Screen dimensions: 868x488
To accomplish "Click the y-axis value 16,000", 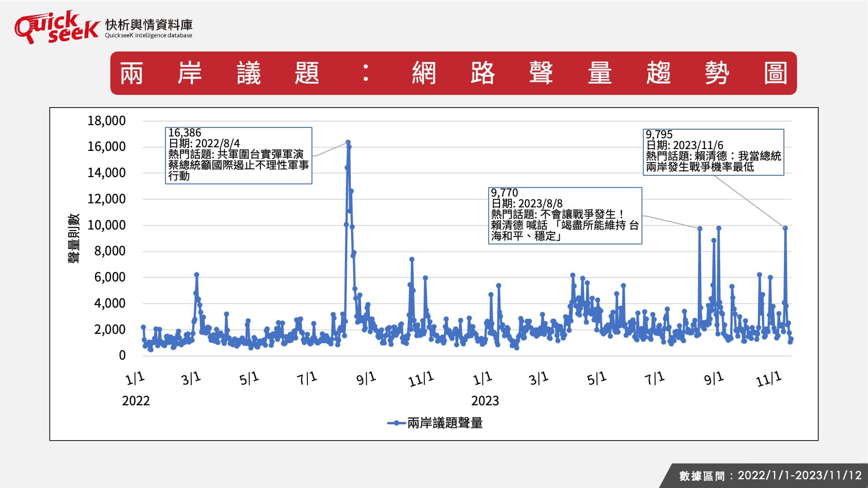I will [x=107, y=146].
